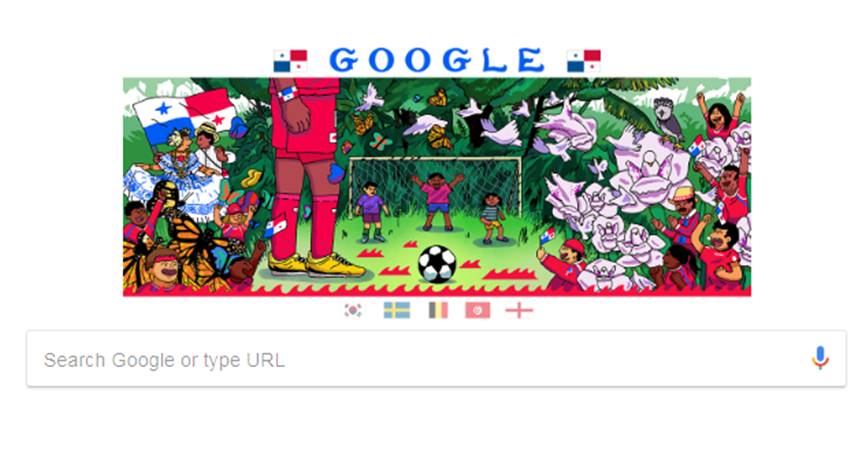Select the Sweden flag below the doodle
850x460 pixels.
click(x=396, y=310)
